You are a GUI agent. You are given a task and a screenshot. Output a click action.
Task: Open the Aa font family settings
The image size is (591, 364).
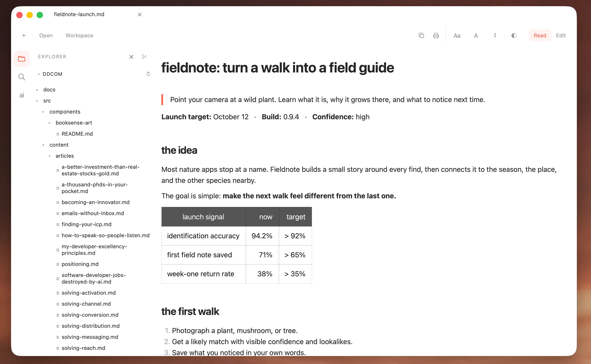pyautogui.click(x=457, y=36)
